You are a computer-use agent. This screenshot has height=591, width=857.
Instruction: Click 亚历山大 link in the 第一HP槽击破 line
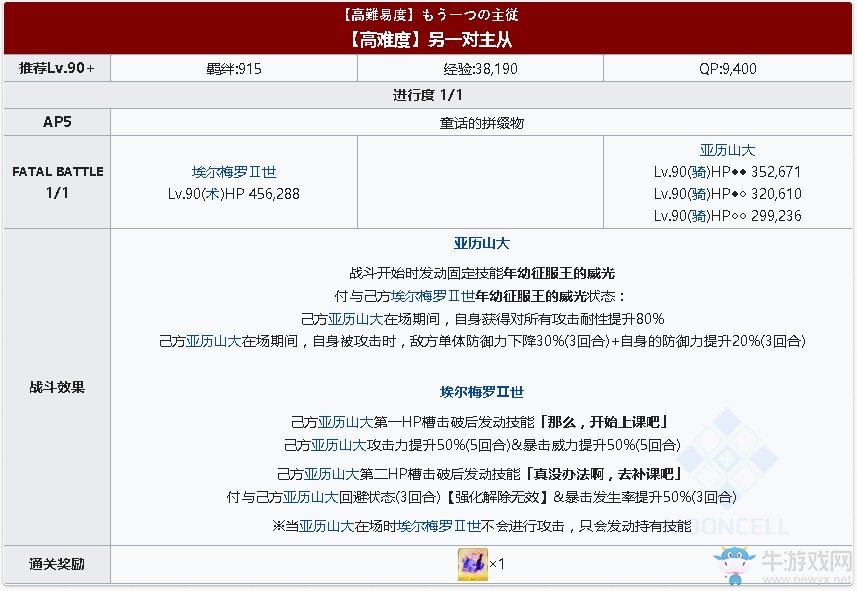click(x=345, y=422)
